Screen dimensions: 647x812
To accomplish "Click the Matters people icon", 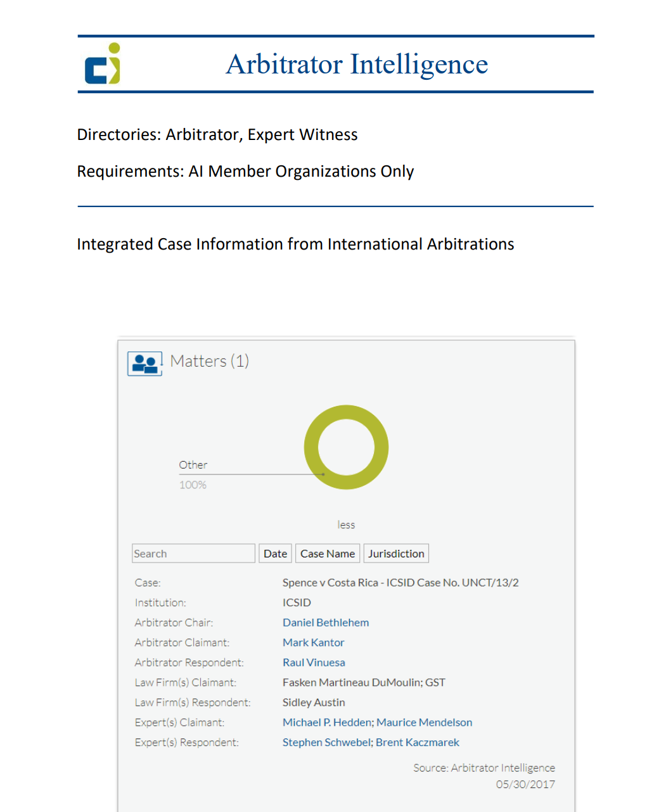I will point(144,364).
